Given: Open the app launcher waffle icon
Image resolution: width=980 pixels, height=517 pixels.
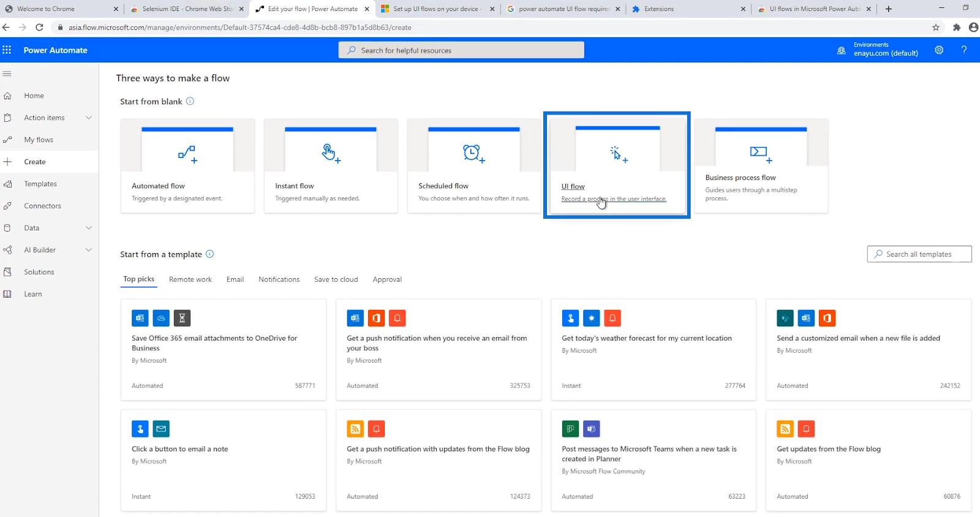Looking at the screenshot, I should click(x=7, y=50).
